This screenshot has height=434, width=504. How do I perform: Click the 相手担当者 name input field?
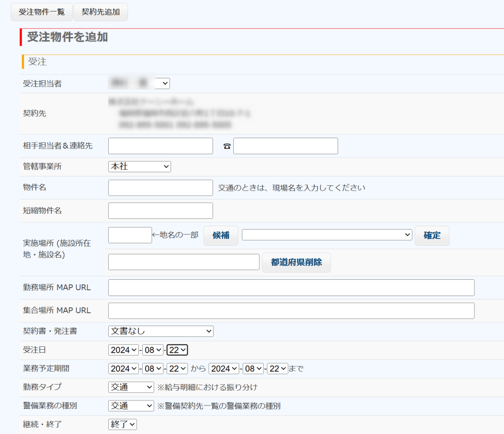160,146
